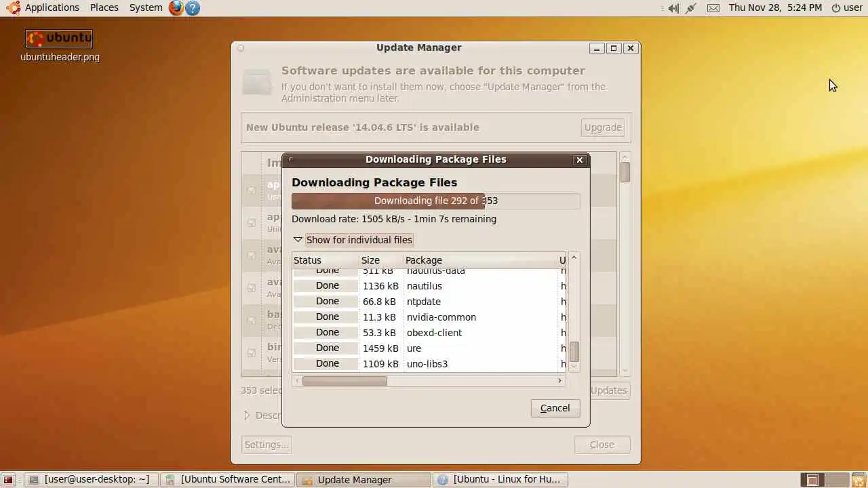Screen dimensions: 868x488
Task: Click the 53.3 kB size cell
Action: coord(379,333)
